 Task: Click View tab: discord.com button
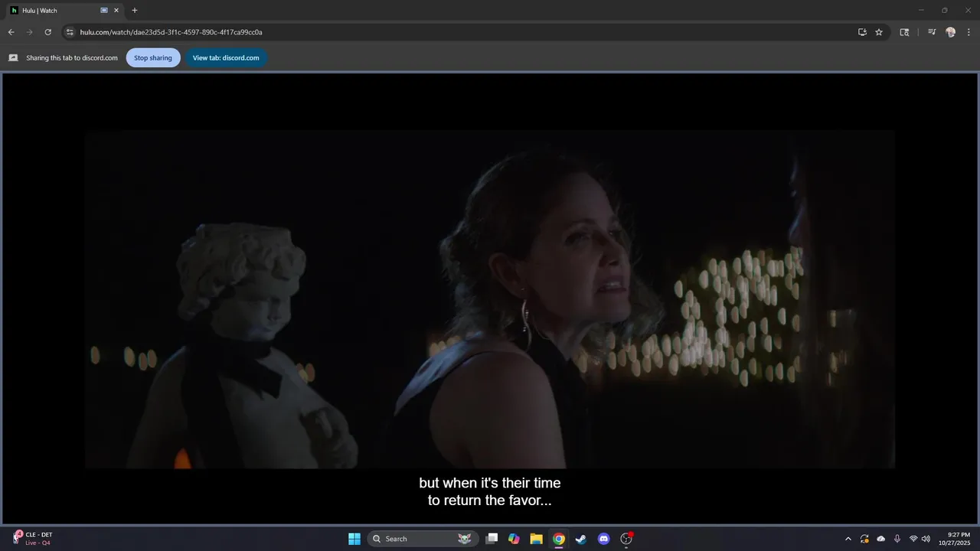(x=226, y=57)
